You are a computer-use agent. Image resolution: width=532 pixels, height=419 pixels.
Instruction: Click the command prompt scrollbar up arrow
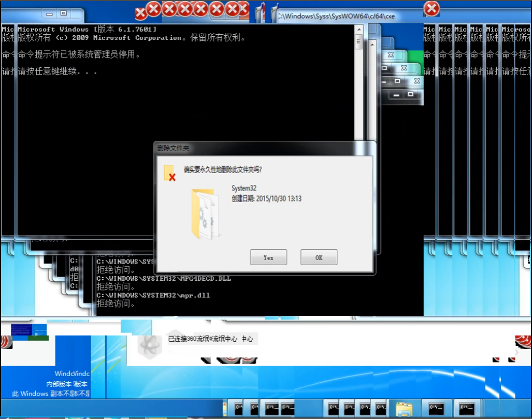tap(358, 29)
